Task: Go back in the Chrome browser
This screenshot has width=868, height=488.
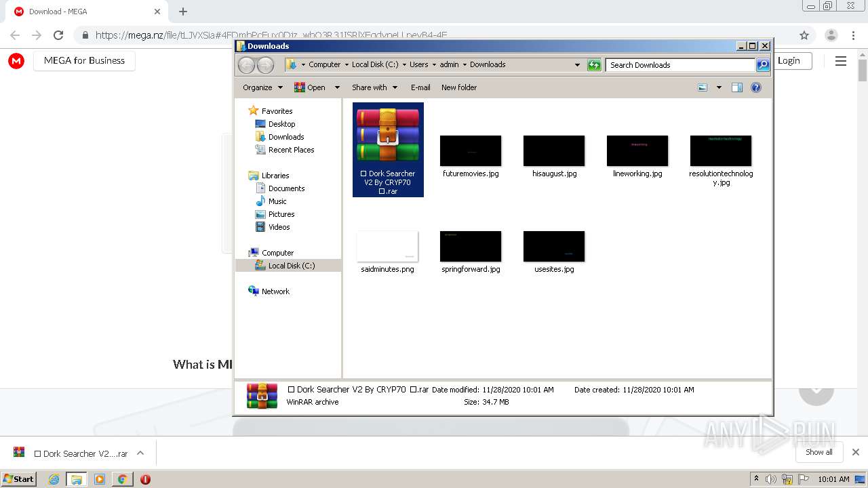Action: (x=15, y=35)
